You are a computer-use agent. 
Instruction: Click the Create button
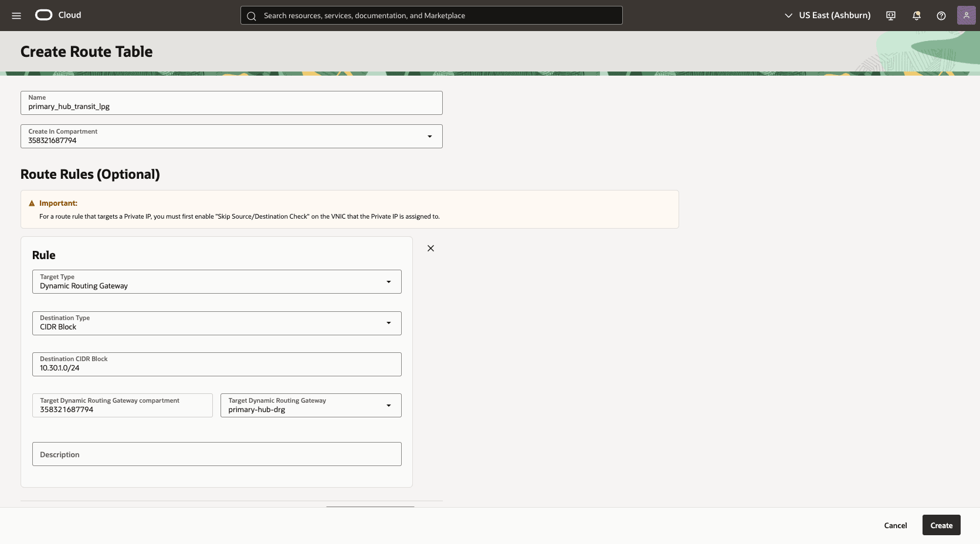pos(941,525)
